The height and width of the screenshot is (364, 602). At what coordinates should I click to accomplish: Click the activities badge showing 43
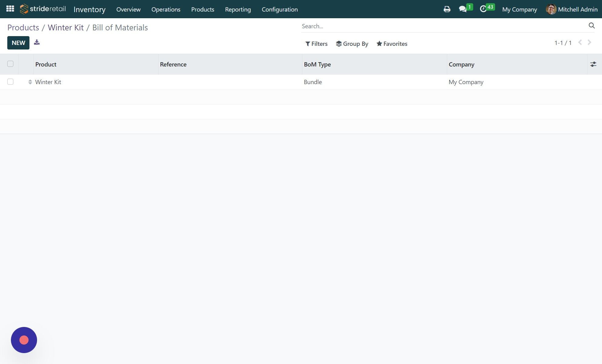[x=490, y=7]
